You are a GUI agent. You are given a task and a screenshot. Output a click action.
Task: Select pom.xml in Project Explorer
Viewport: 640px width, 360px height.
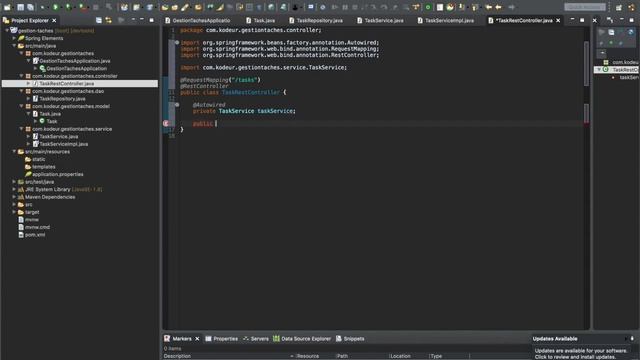35,235
